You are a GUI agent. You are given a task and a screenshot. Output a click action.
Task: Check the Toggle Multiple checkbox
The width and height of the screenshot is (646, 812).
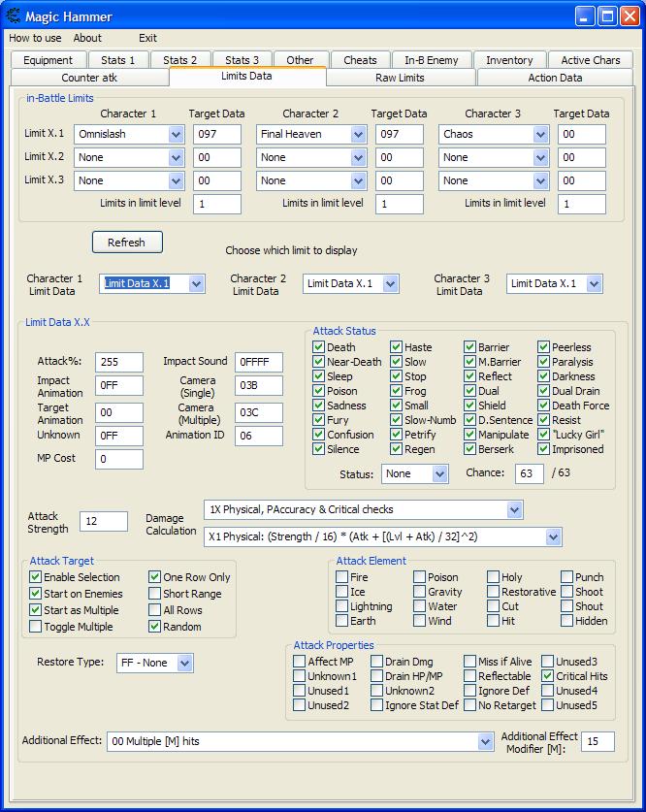(x=35, y=626)
